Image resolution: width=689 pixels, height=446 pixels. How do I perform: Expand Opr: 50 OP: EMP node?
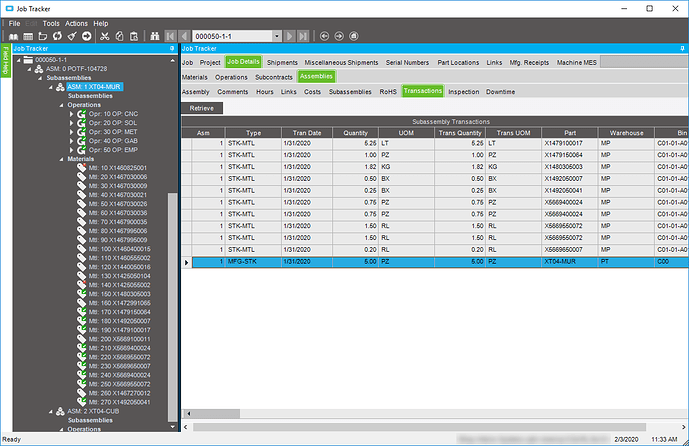point(71,150)
